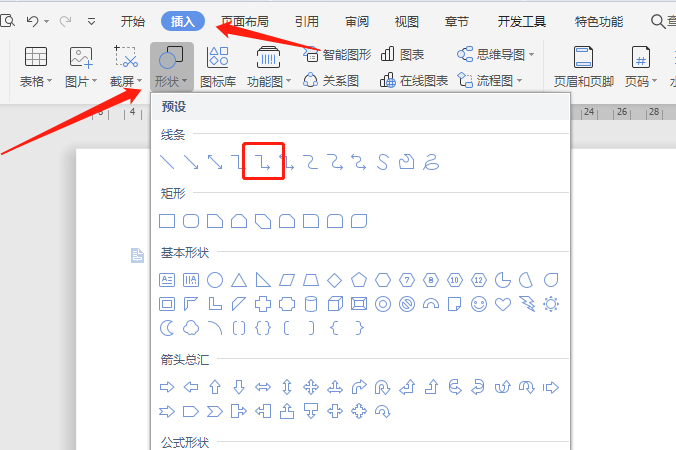Image resolution: width=676 pixels, height=450 pixels.
Task: Open the 审阅 tab
Action: click(x=357, y=21)
